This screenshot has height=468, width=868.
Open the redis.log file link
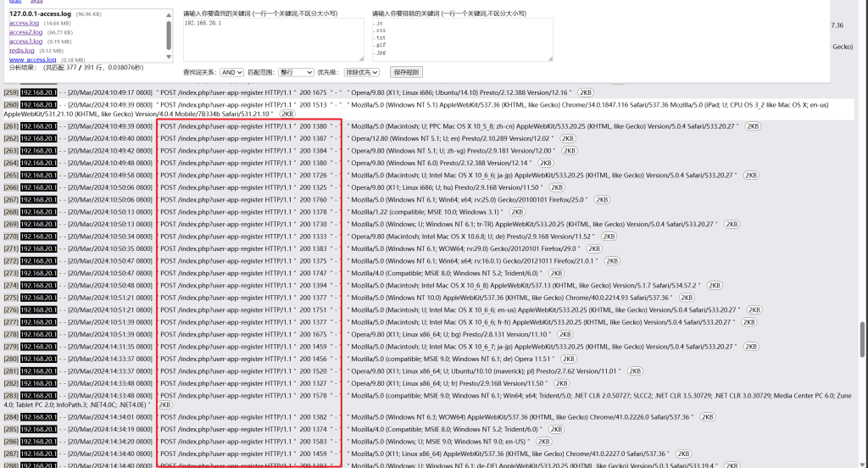click(x=22, y=51)
